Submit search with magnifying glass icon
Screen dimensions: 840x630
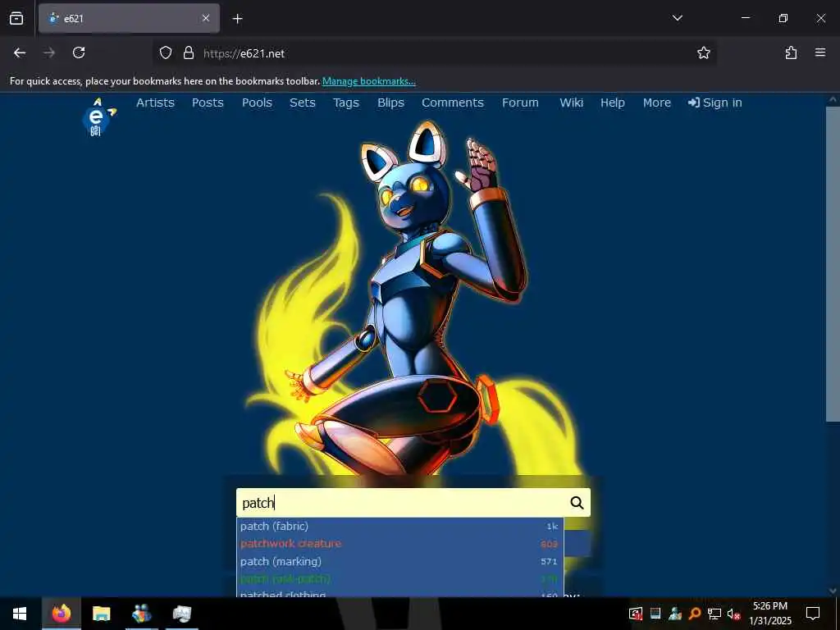(577, 503)
